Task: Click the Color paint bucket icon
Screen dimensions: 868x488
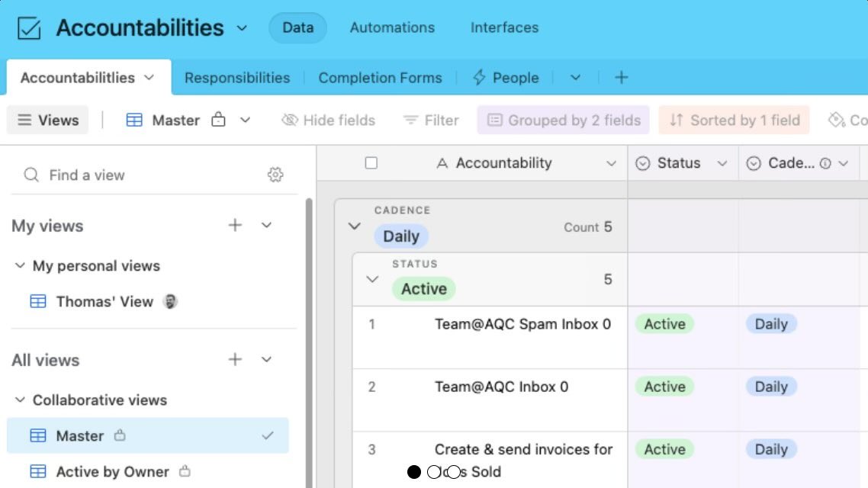Action: 836,120
